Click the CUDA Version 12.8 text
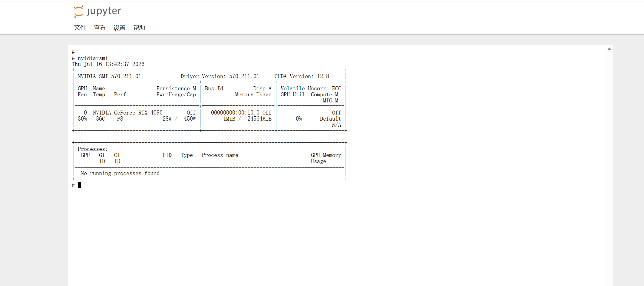This screenshot has width=644, height=286. pos(302,76)
